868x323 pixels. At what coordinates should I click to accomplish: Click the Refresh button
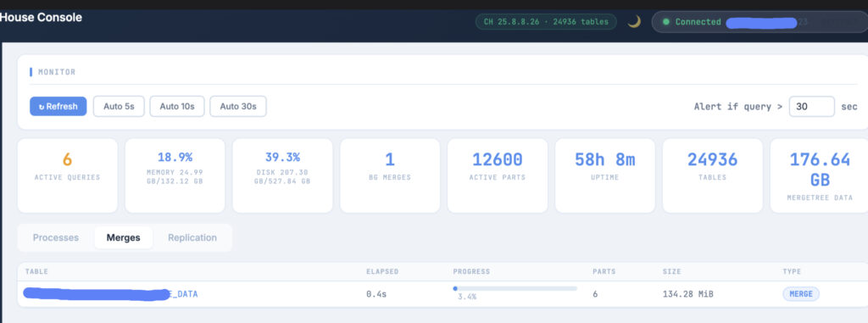[58, 106]
